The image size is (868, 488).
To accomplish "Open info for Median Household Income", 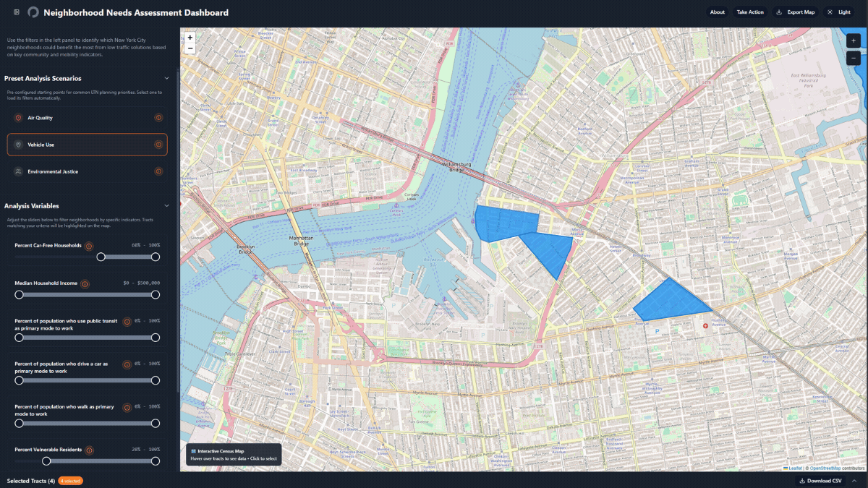I will coord(85,283).
